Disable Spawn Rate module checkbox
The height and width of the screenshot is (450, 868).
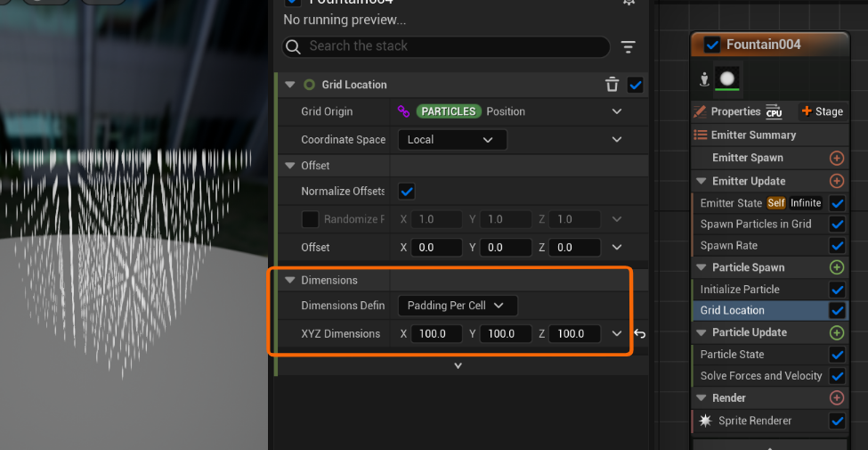coord(837,246)
